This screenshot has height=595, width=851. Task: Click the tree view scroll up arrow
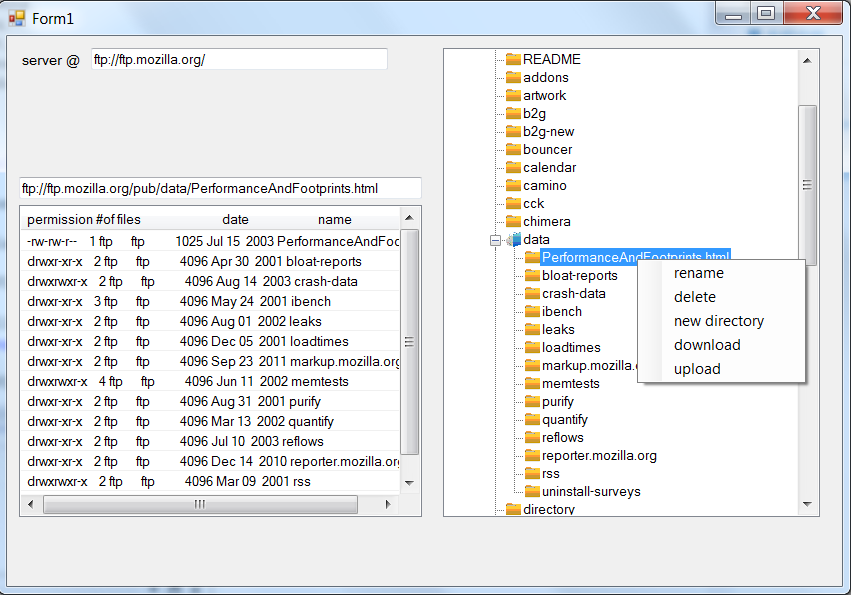807,60
